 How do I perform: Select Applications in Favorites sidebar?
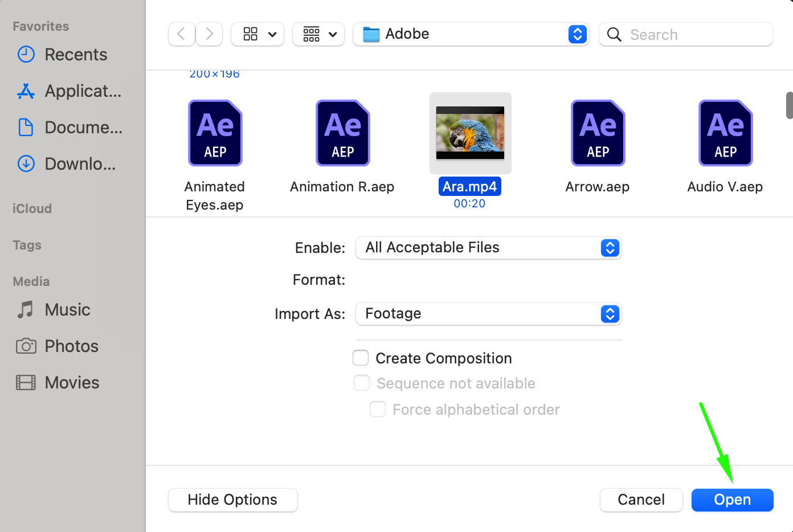[x=70, y=91]
